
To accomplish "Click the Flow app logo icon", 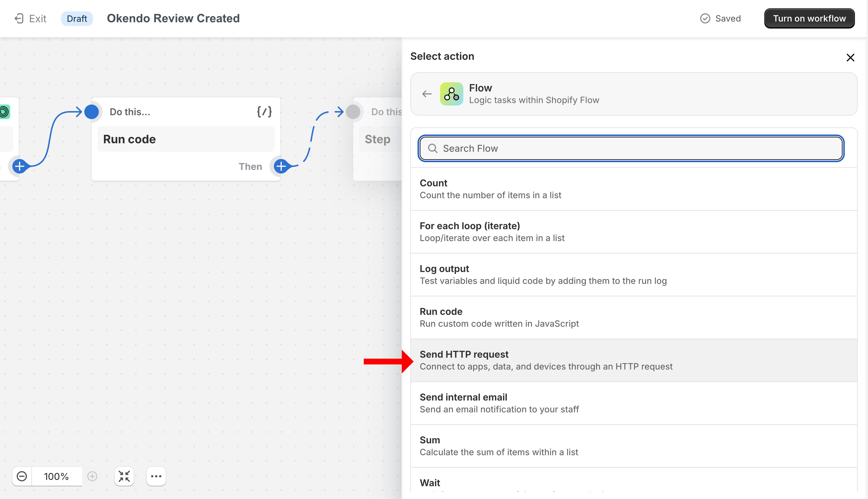I will [451, 94].
